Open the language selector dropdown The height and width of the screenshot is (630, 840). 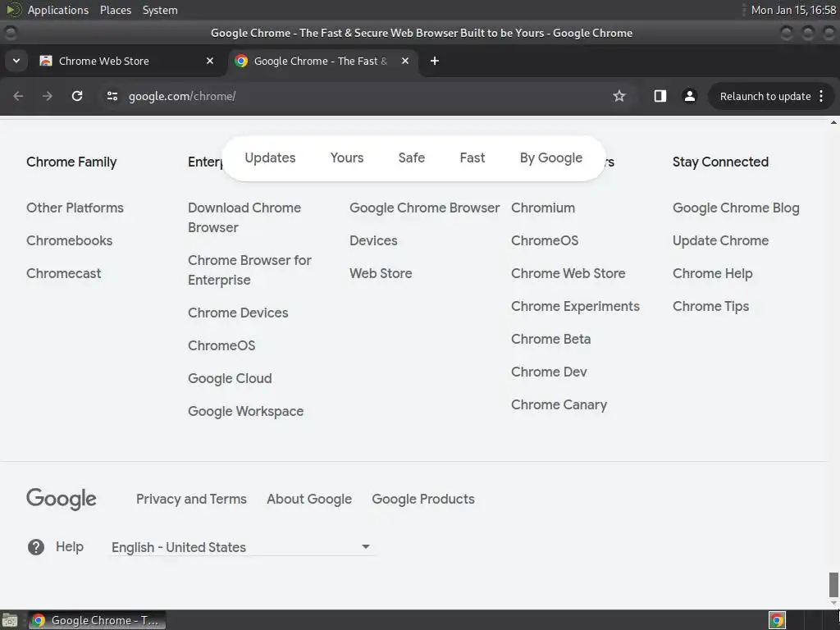click(x=242, y=547)
